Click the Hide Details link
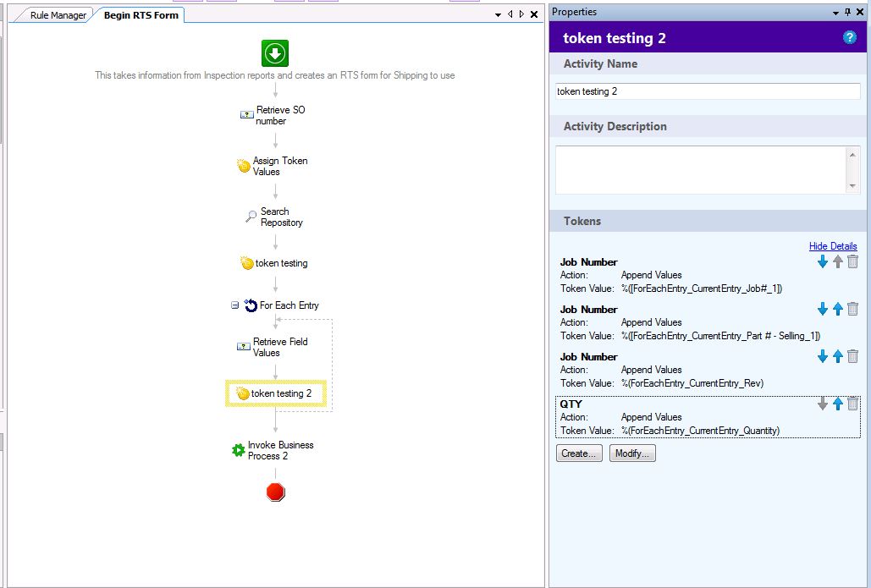871x588 pixels. [833, 246]
